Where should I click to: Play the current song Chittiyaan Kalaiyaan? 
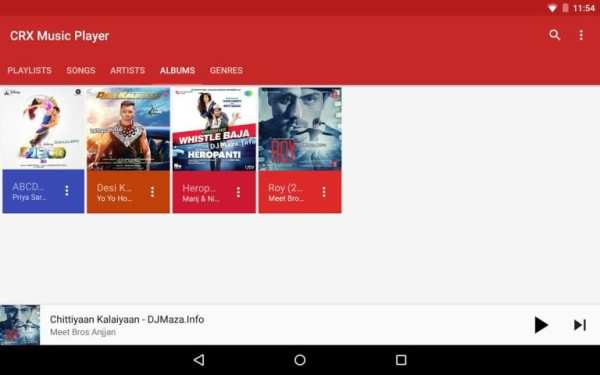click(x=541, y=325)
